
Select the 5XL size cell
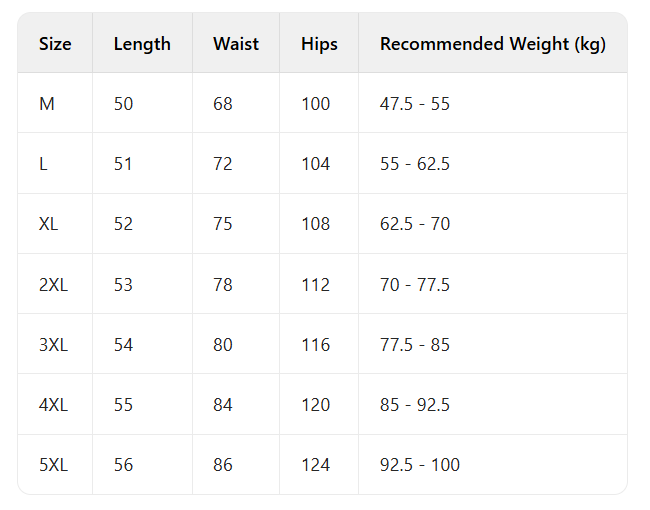coord(53,465)
